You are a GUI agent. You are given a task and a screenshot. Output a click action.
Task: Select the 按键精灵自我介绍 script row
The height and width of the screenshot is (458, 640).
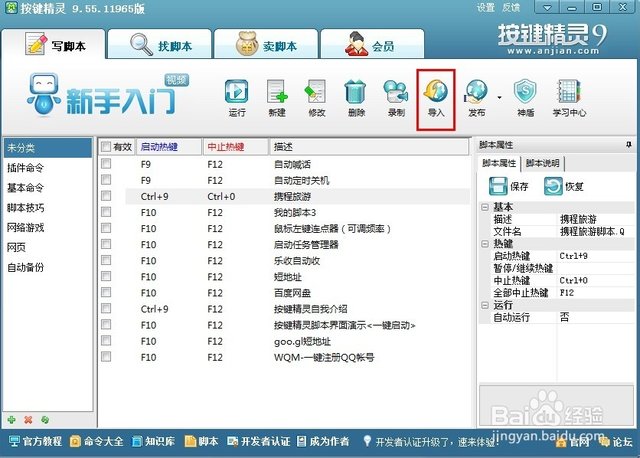pos(285,309)
